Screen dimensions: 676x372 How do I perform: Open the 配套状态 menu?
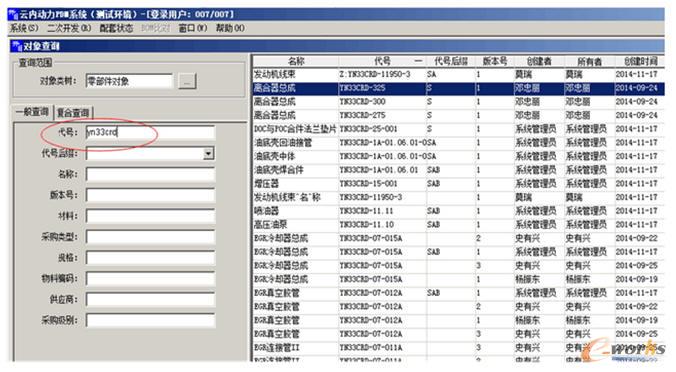pyautogui.click(x=116, y=28)
